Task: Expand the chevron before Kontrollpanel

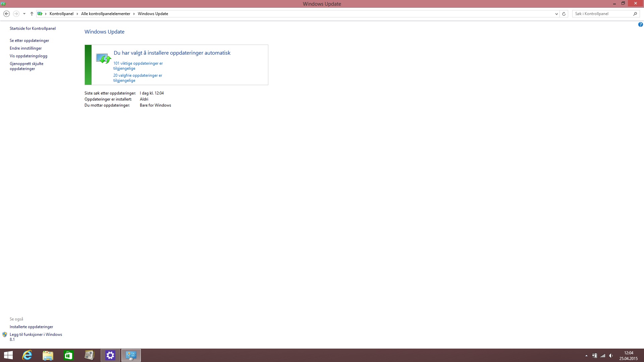Action: click(46, 14)
